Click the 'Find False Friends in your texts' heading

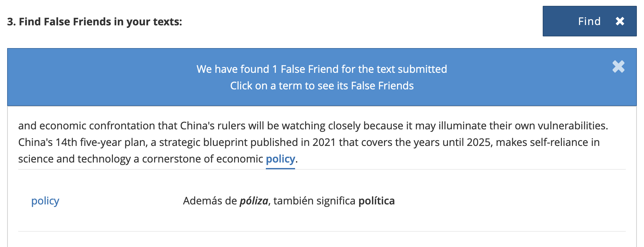point(94,21)
